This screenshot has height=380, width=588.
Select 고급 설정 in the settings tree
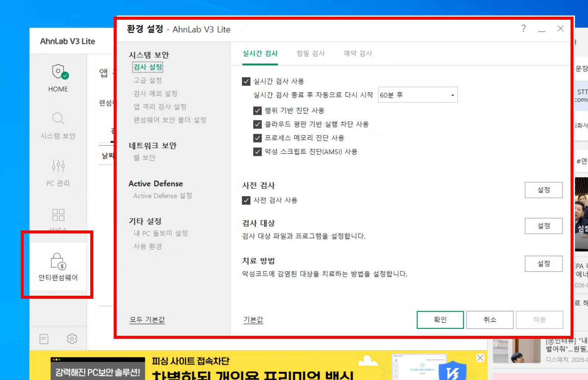click(x=148, y=80)
